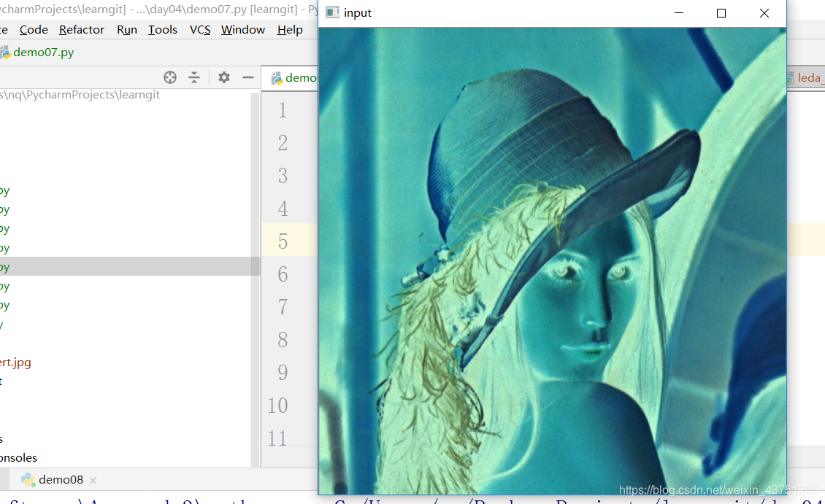
Task: Click line number 1 in editor gutter
Action: (283, 110)
